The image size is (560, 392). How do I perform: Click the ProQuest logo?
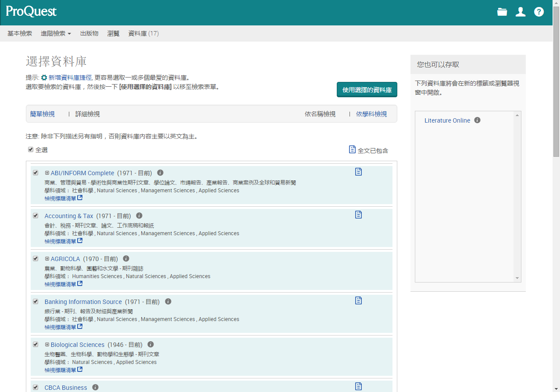[x=32, y=12]
